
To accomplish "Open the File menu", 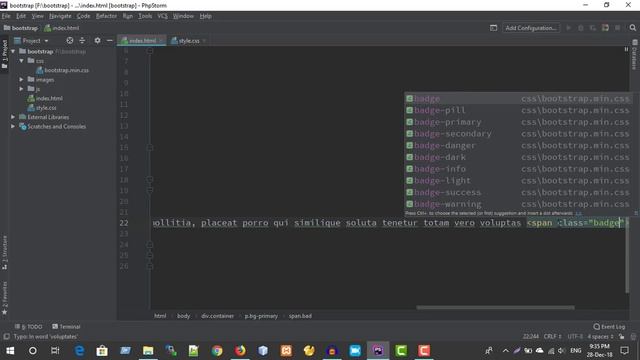I will pos(6,16).
